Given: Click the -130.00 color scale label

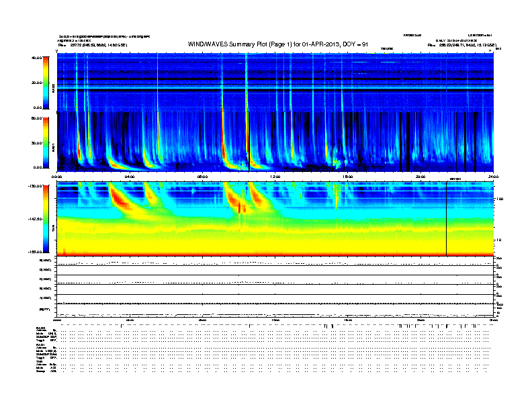Looking at the screenshot, I should [35, 186].
